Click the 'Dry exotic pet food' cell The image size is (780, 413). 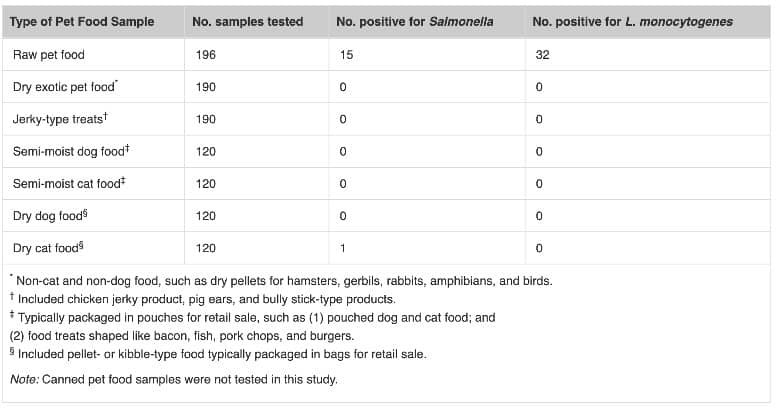[x=65, y=87]
